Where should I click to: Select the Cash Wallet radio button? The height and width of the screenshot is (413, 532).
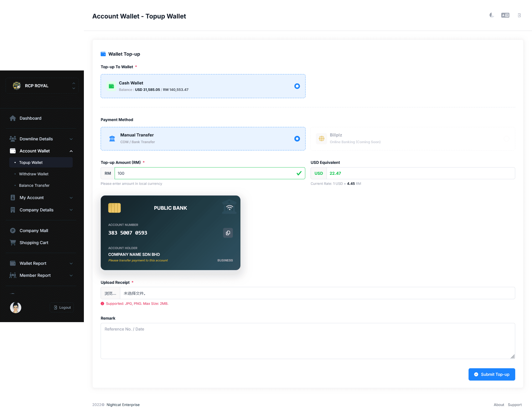click(297, 86)
